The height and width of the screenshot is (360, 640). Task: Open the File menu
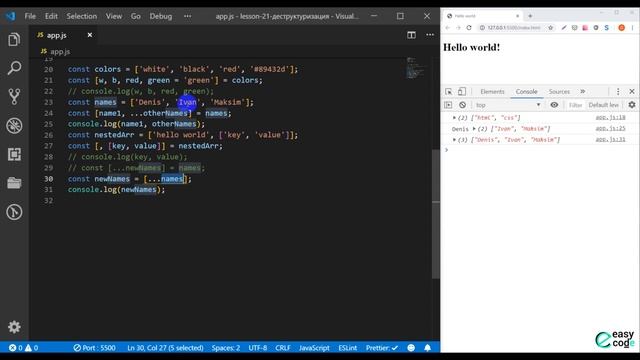coord(30,16)
